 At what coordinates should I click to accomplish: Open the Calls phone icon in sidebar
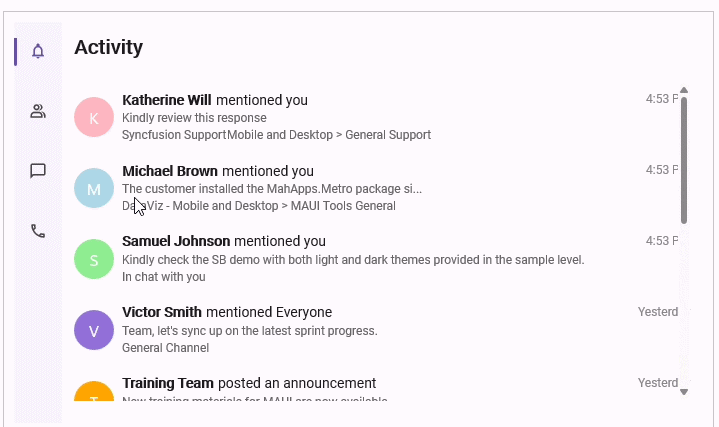(38, 231)
